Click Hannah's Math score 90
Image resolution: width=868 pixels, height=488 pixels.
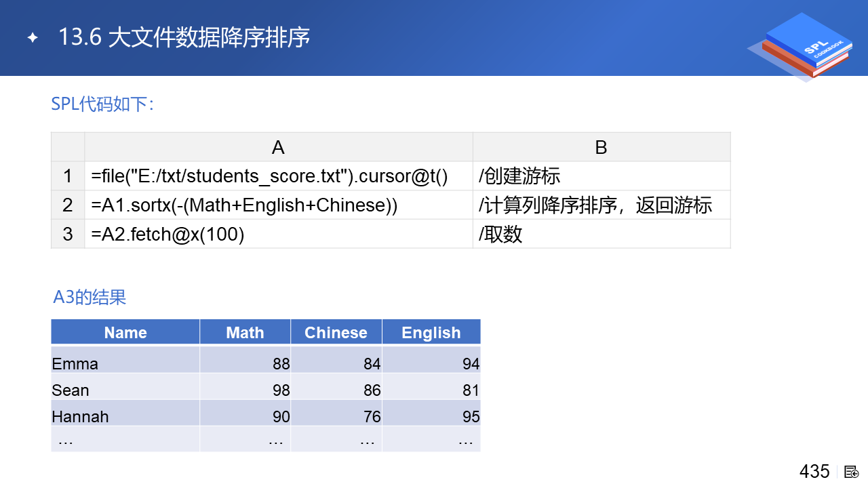[x=245, y=413]
